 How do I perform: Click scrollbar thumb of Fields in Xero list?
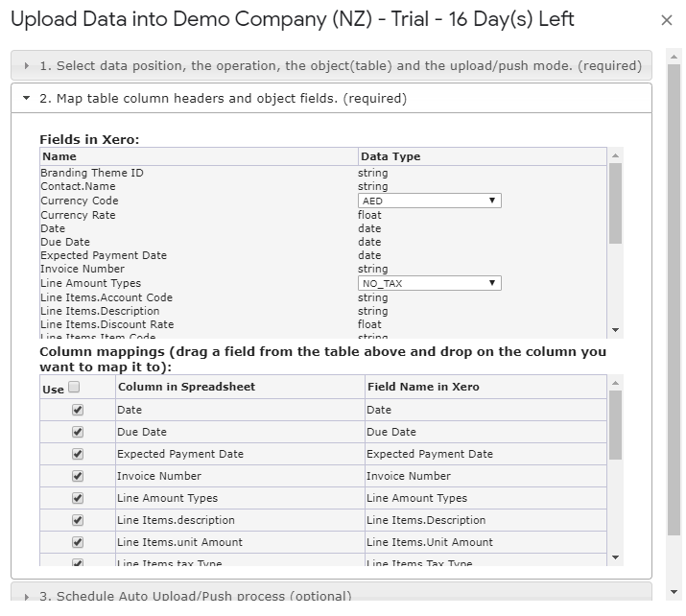616,203
